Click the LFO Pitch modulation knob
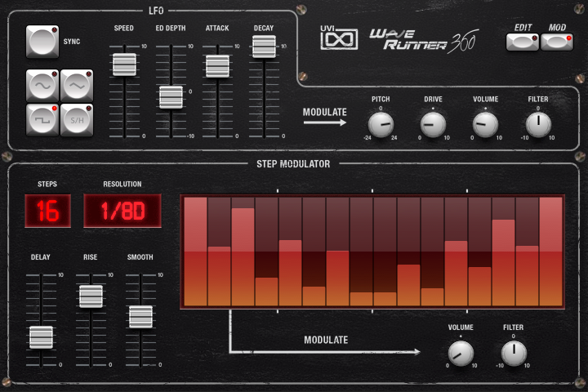 380,124
